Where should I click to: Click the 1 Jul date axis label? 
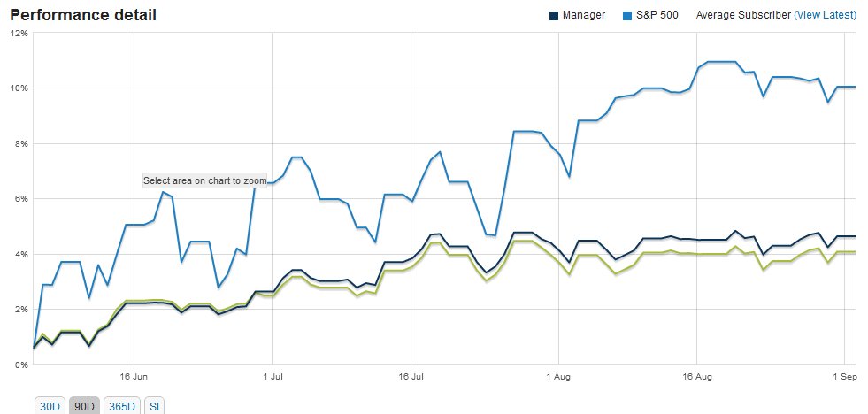273,375
